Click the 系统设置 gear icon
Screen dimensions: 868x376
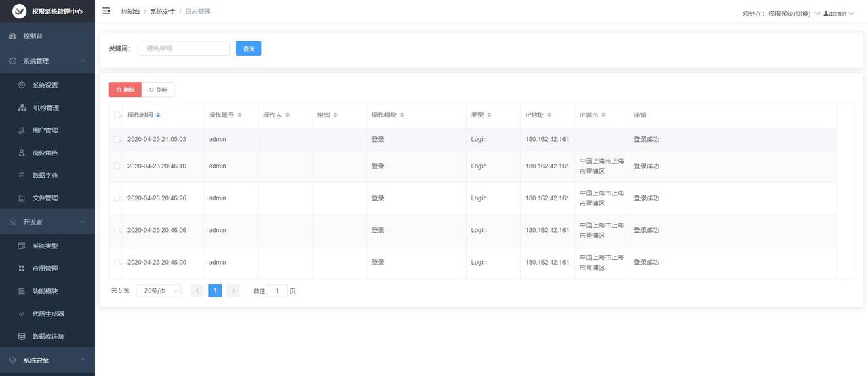[x=22, y=86]
